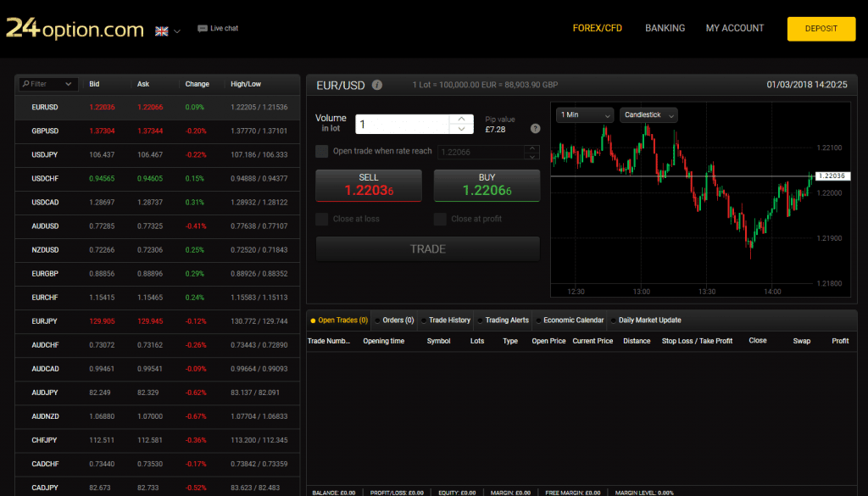Viewport: 868px width, 496px height.
Task: Switch to the Trade History tab
Action: click(446, 320)
